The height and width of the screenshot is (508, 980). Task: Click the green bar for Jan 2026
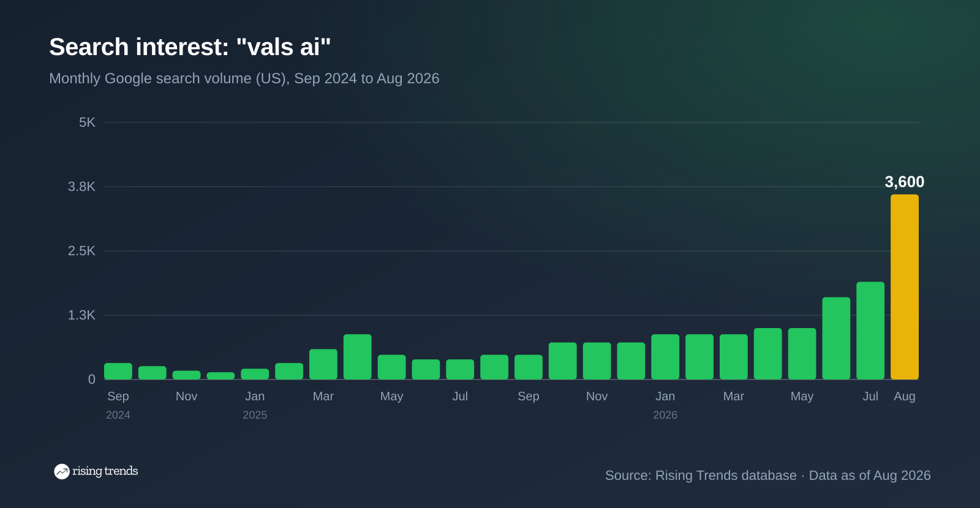point(665,357)
